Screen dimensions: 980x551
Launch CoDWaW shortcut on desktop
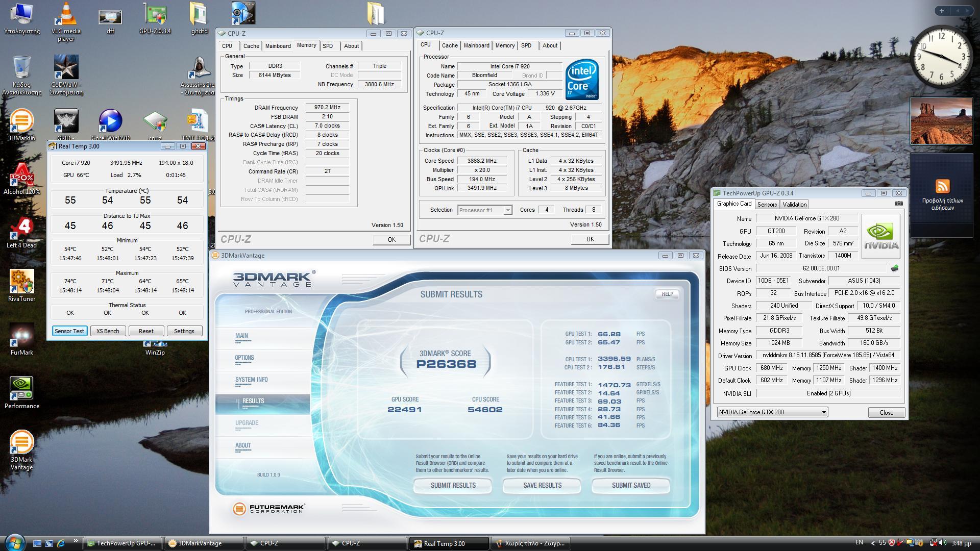click(x=66, y=75)
